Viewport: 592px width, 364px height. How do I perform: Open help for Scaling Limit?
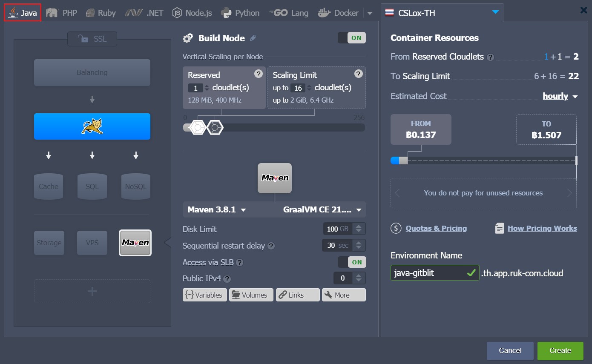pyautogui.click(x=359, y=74)
